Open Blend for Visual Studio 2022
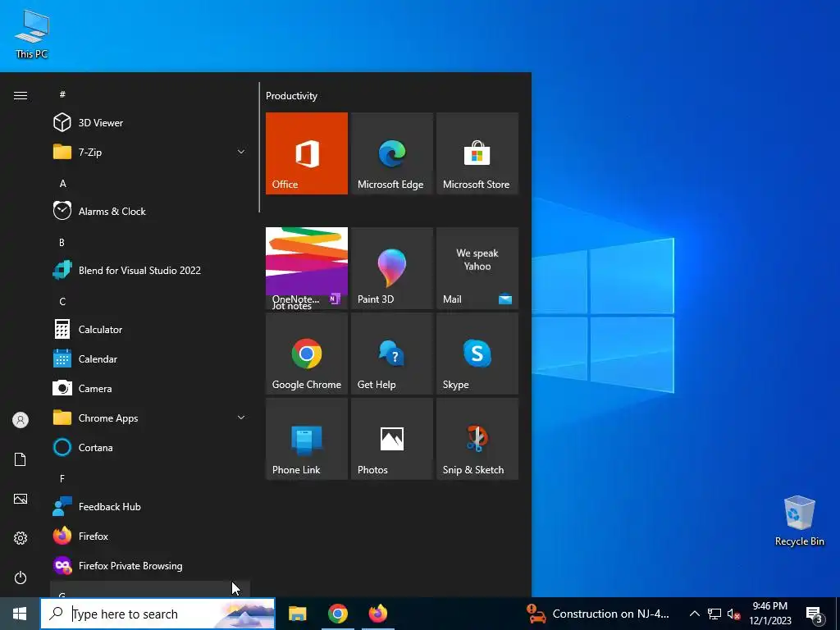 [x=150, y=270]
